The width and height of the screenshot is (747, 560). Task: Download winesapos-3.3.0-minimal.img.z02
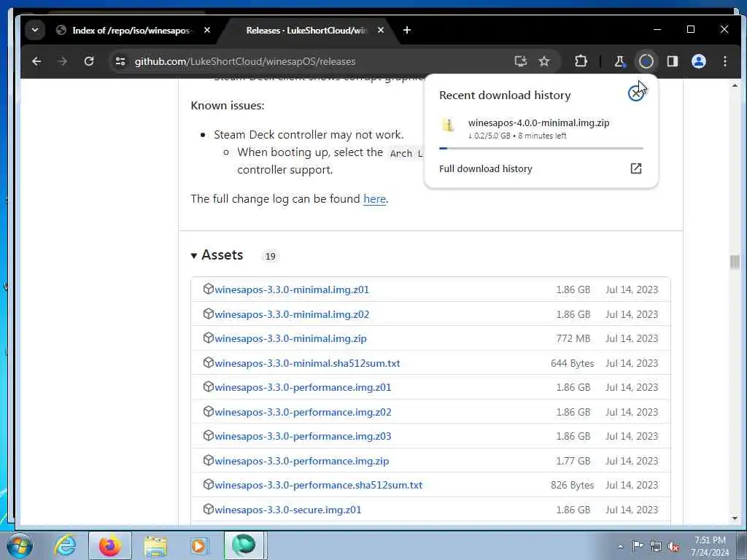click(x=292, y=314)
